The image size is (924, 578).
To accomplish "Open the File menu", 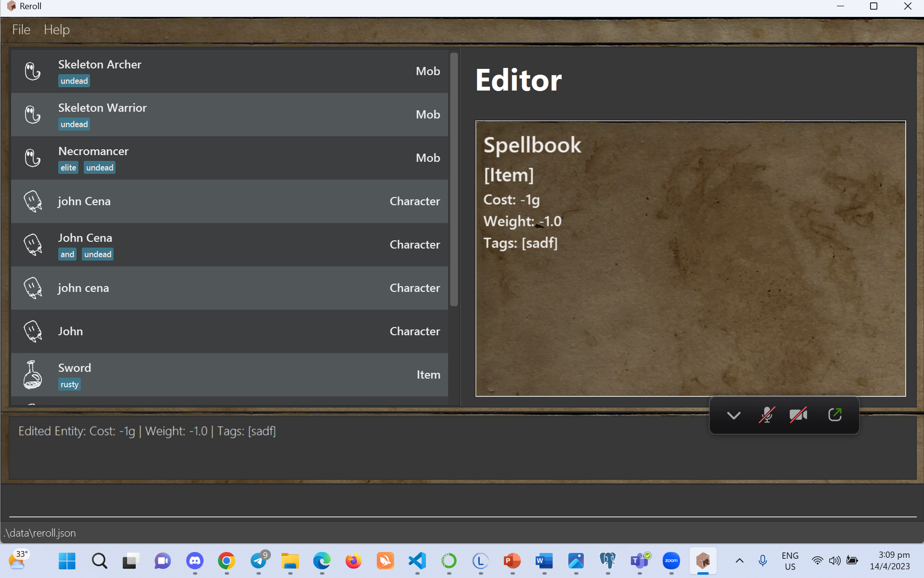I will [x=21, y=30].
